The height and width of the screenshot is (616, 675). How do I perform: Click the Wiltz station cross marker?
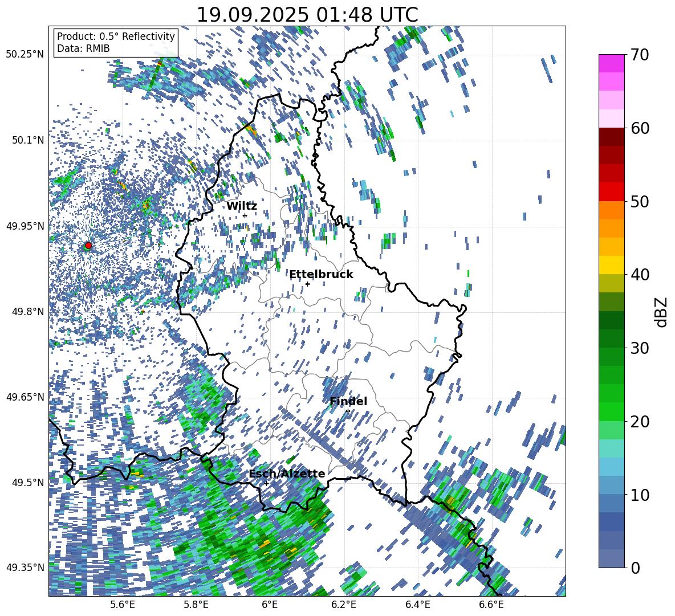245,215
